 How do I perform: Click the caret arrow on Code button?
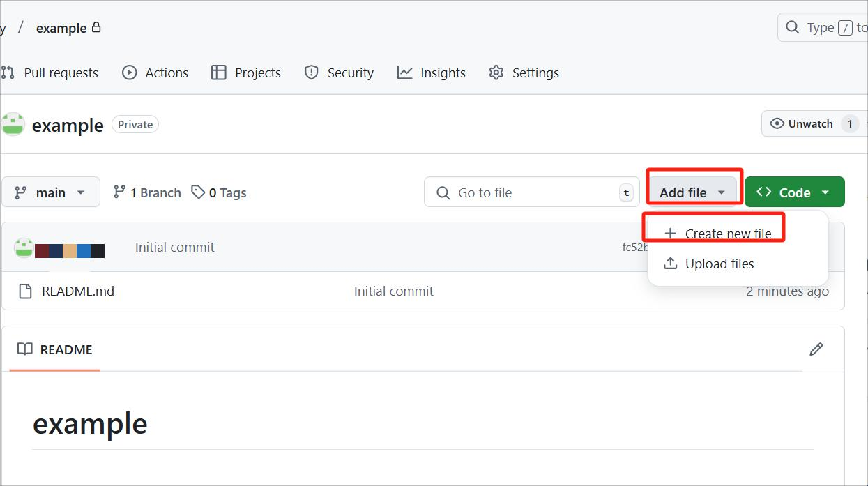click(825, 192)
